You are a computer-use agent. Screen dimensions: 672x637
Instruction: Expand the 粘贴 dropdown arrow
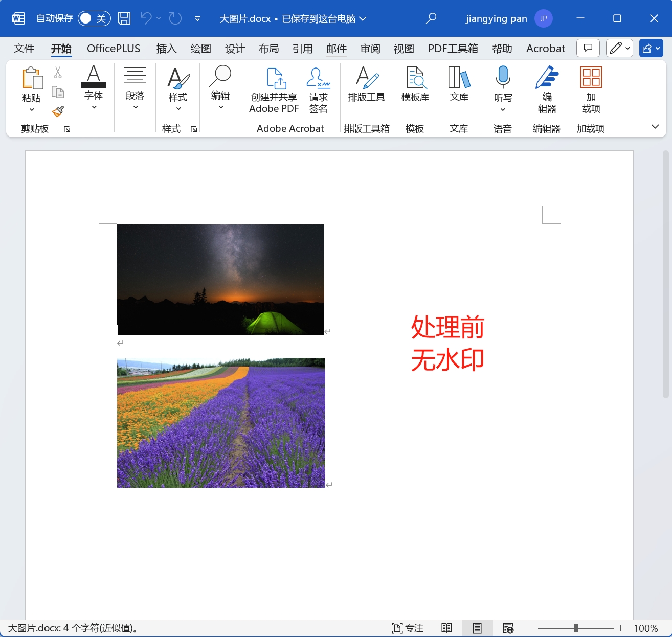pos(32,110)
